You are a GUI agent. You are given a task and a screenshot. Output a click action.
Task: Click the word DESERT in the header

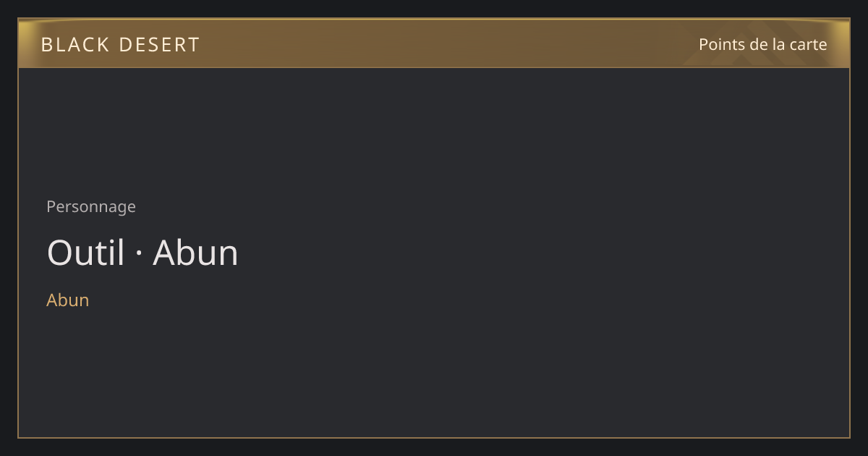(159, 45)
